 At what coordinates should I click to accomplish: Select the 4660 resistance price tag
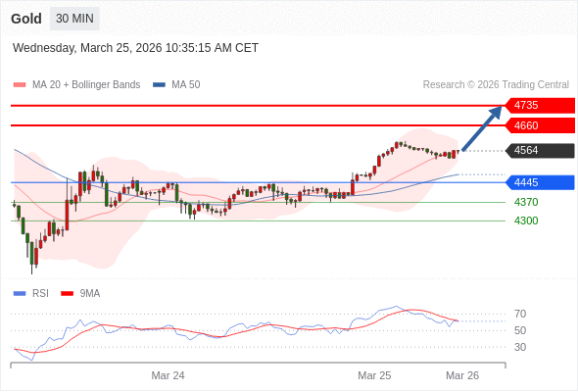(x=540, y=125)
